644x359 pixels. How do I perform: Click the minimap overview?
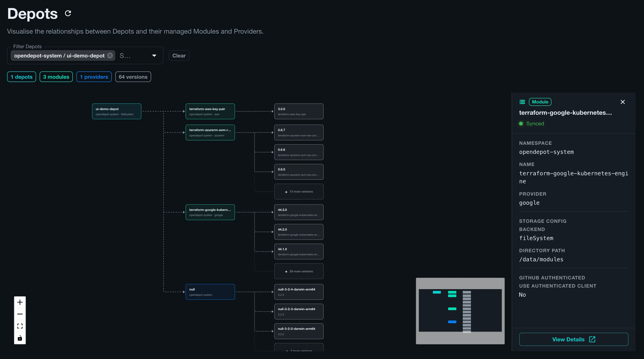click(460, 311)
